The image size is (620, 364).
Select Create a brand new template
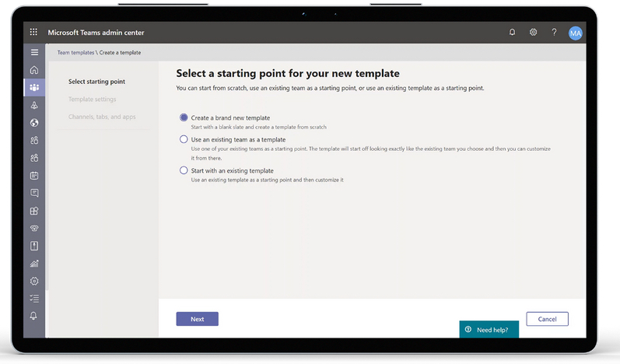(184, 117)
